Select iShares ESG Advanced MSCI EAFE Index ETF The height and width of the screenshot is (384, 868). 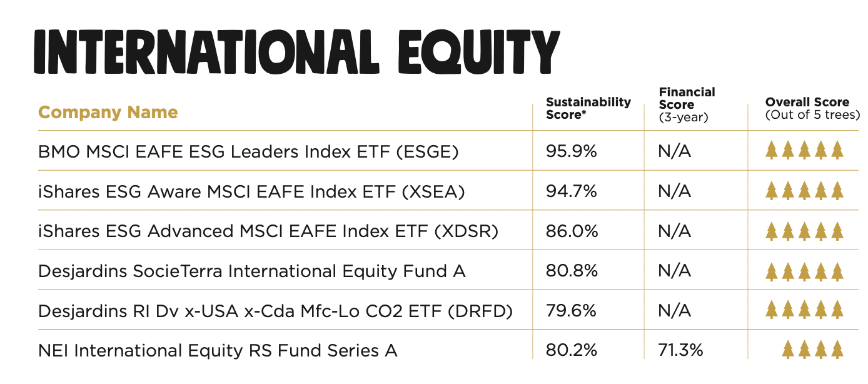click(x=268, y=231)
